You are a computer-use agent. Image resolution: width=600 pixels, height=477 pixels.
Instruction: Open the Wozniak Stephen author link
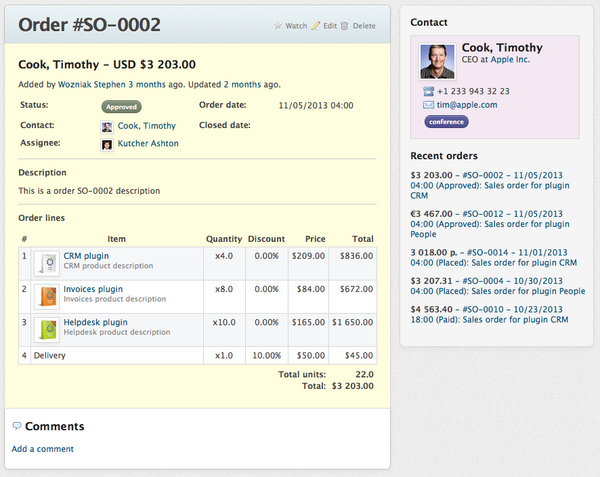click(x=92, y=85)
